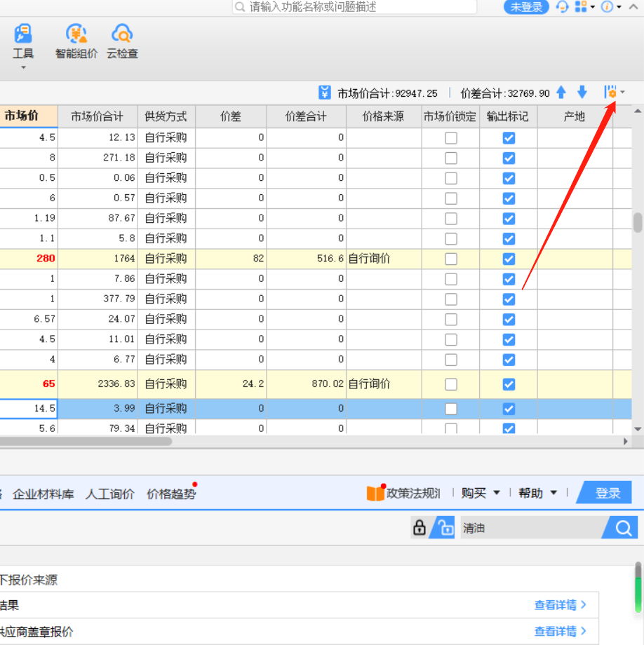
Task: Select the red 280 市场价 cell
Action: point(28,259)
